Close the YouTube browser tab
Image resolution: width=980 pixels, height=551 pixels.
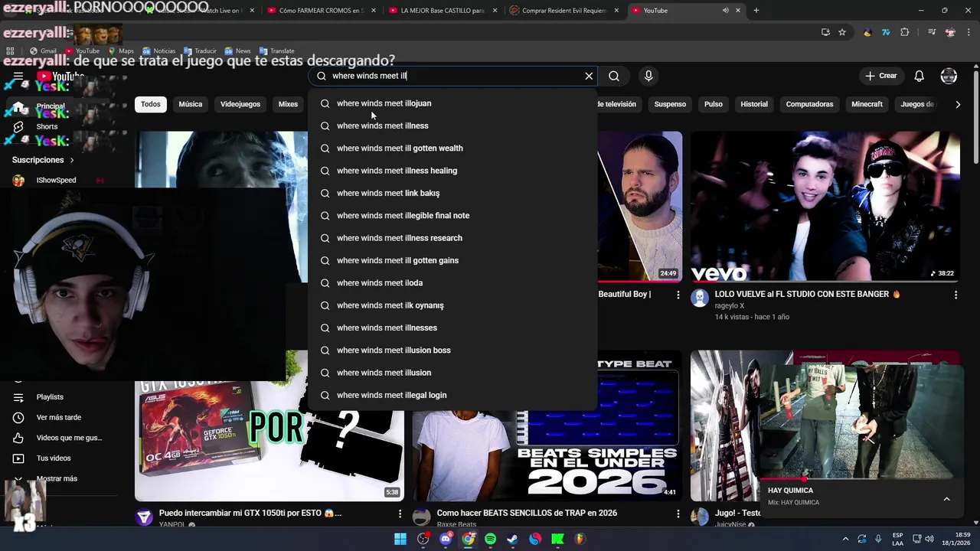[738, 11]
